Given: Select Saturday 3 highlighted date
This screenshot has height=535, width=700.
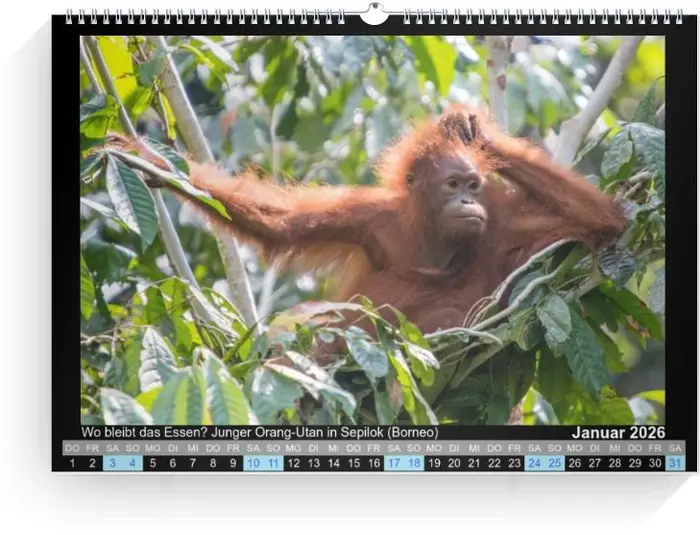Looking at the screenshot, I should (x=112, y=463).
